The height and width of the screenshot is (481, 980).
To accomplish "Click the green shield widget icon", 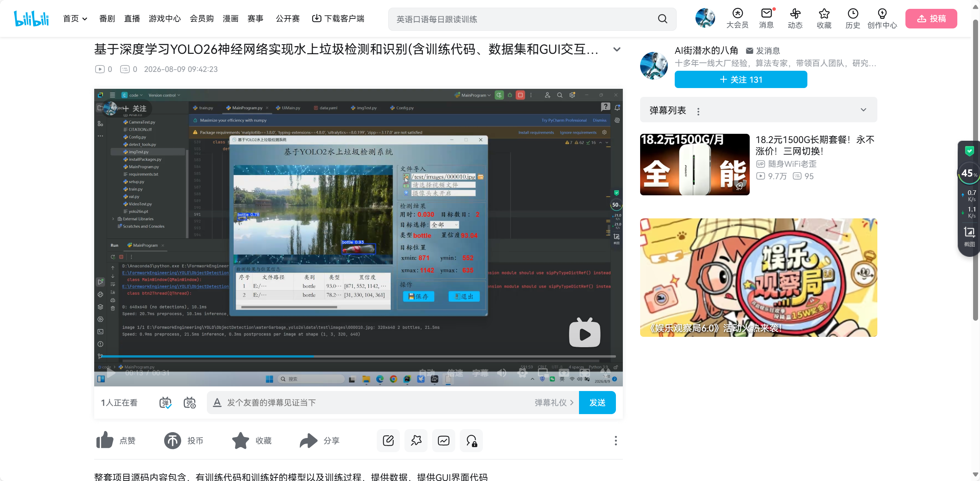I will pyautogui.click(x=969, y=151).
